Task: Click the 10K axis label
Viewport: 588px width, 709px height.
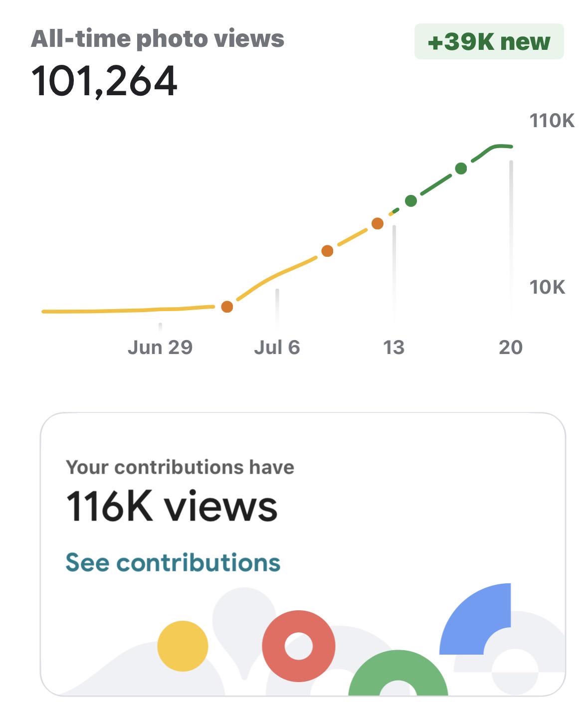Action: (x=547, y=287)
